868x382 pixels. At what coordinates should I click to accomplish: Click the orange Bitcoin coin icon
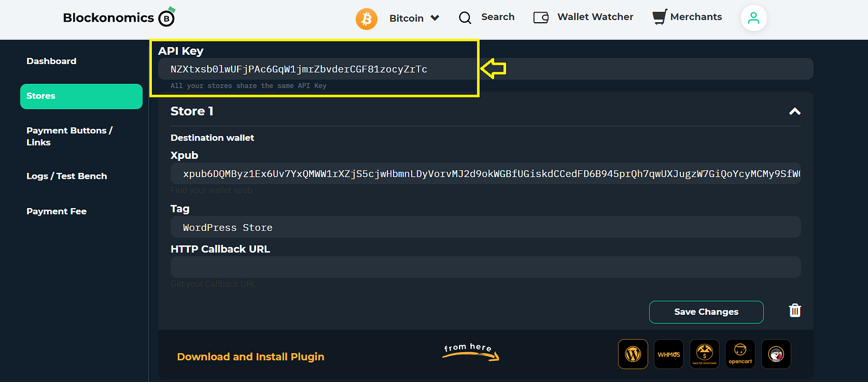pyautogui.click(x=366, y=19)
